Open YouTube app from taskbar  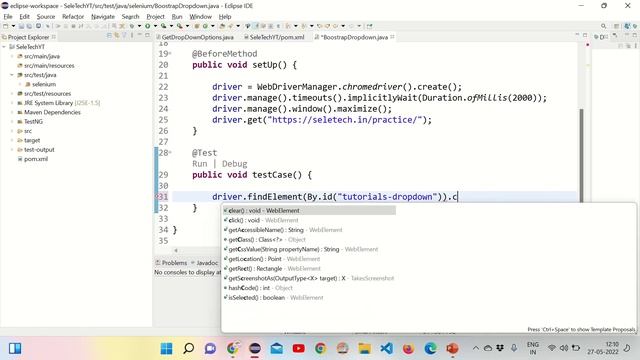298,349
